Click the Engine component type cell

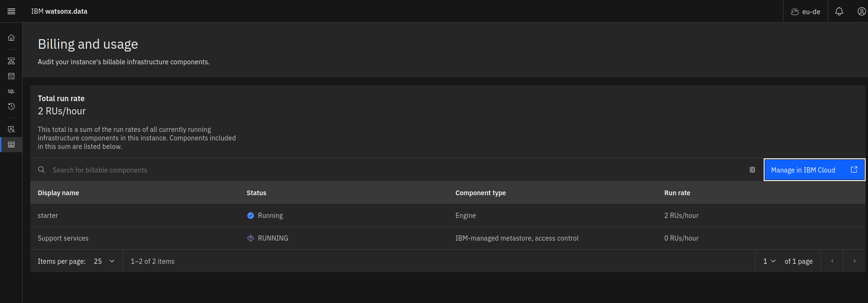tap(465, 216)
